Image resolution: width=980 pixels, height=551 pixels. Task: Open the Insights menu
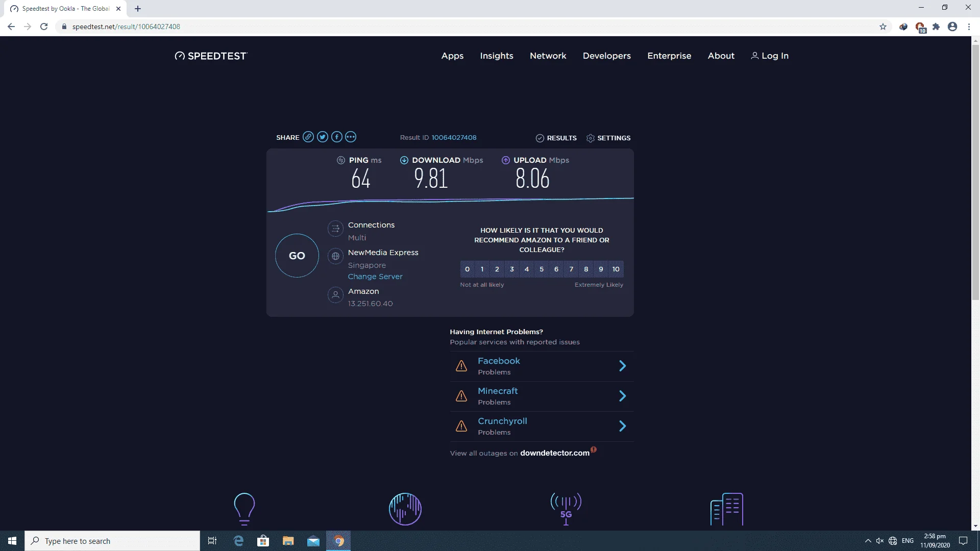[497, 56]
